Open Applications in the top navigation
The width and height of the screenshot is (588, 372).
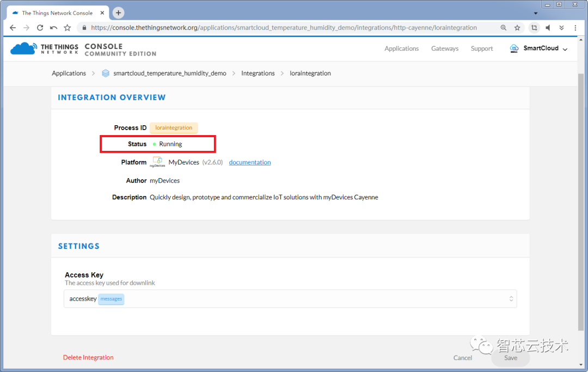click(401, 48)
